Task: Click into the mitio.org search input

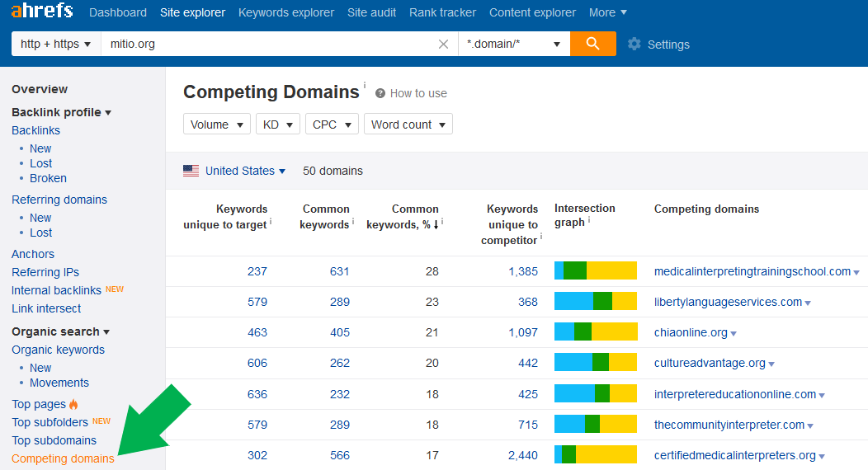Action: (269, 44)
